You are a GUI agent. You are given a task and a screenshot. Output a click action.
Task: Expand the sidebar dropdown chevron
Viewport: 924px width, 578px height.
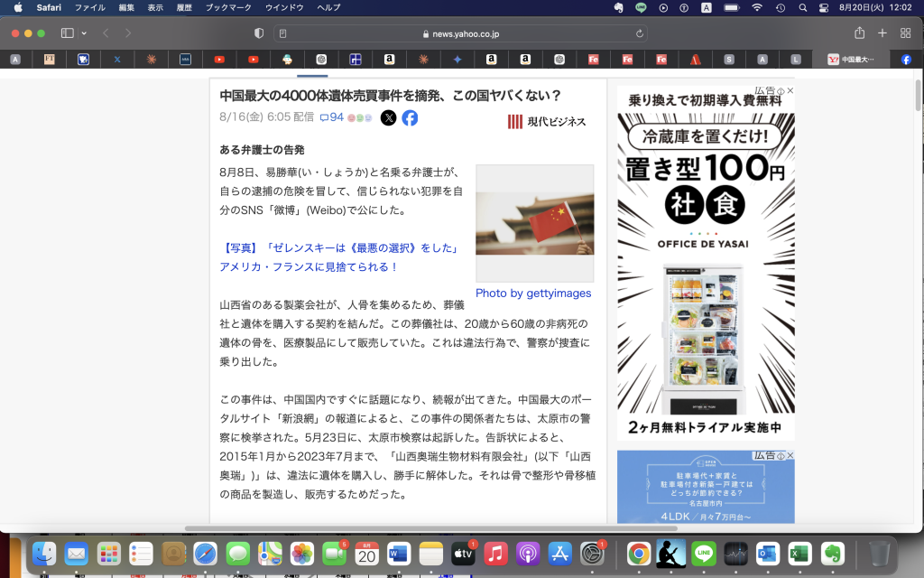[84, 33]
